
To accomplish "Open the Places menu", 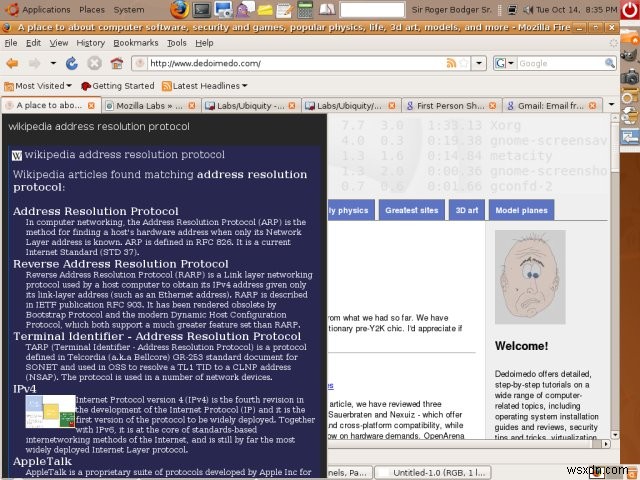I will (x=92, y=10).
